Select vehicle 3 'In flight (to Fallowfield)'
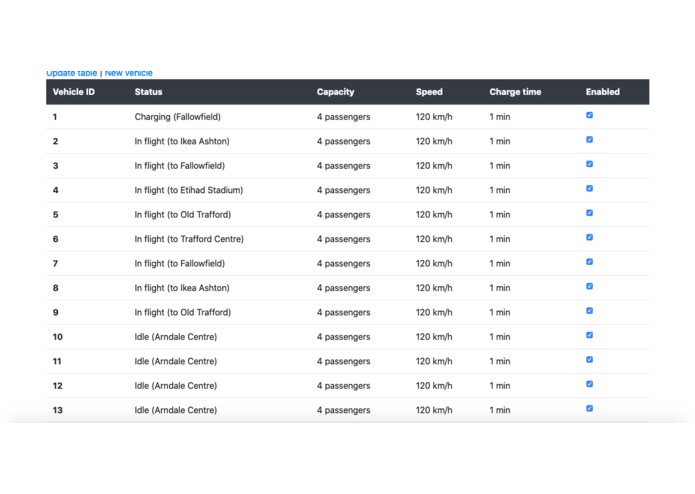This screenshot has height=494, width=695. pyautogui.click(x=180, y=166)
